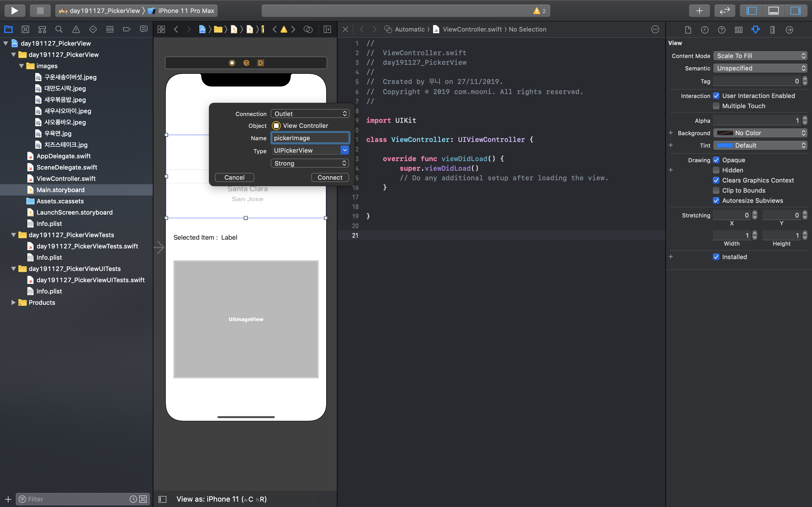Check the Hidden checkbox

point(716,170)
